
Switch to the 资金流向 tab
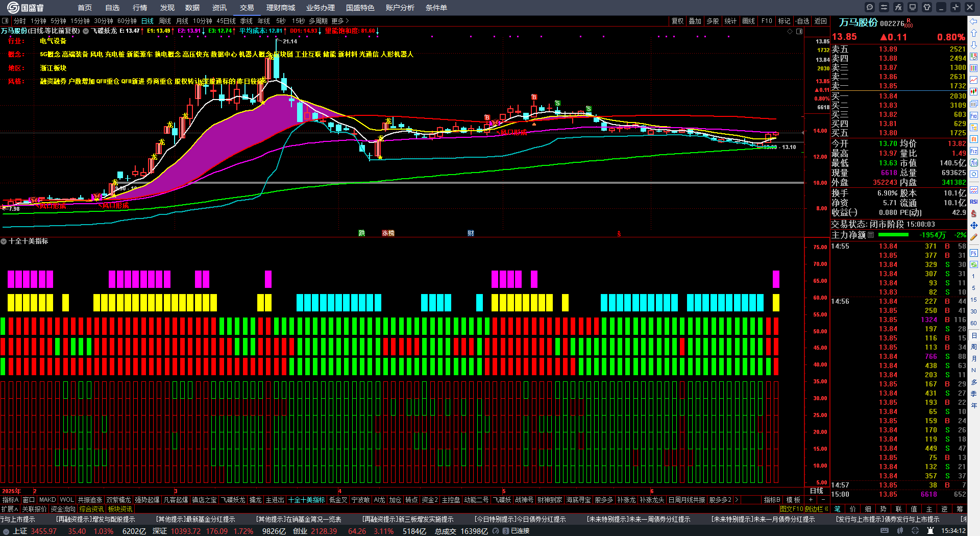click(63, 509)
